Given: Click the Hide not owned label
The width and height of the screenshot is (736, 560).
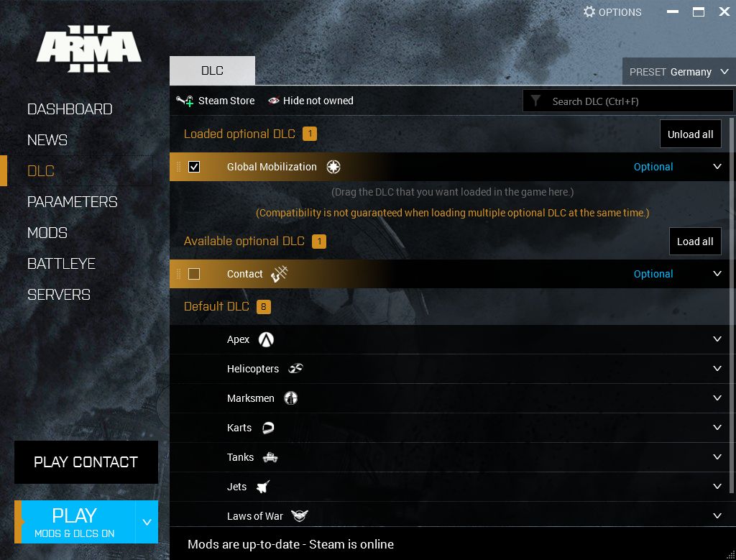Looking at the screenshot, I should [x=318, y=101].
